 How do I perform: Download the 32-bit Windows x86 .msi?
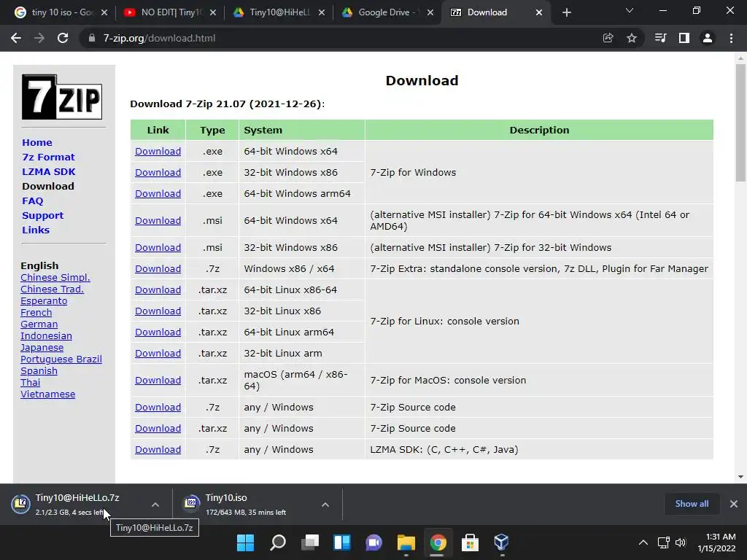(x=158, y=248)
